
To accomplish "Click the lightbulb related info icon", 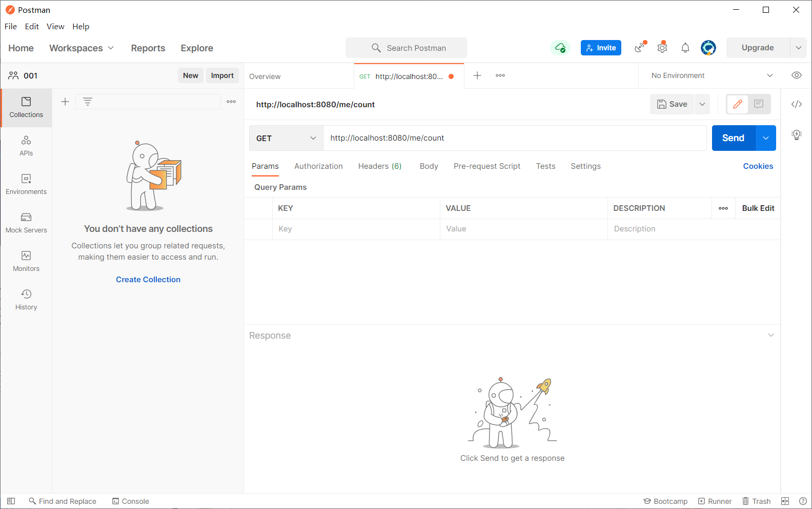I will tap(797, 135).
